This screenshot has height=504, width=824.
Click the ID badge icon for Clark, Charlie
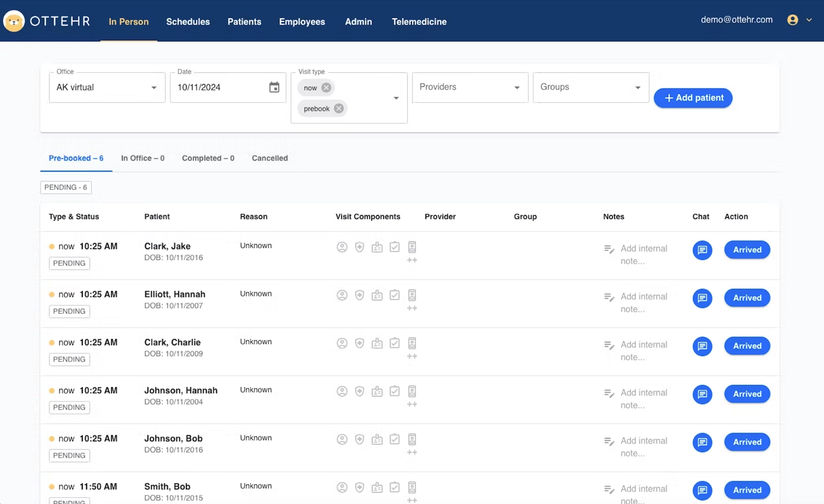click(377, 343)
